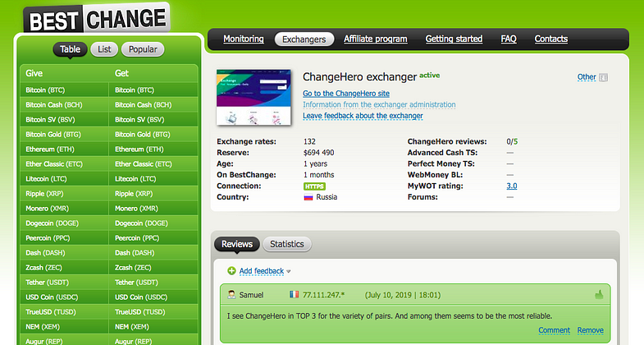644x345 pixels.
Task: Select Dash (DASH) in Give column
Action: point(65,253)
